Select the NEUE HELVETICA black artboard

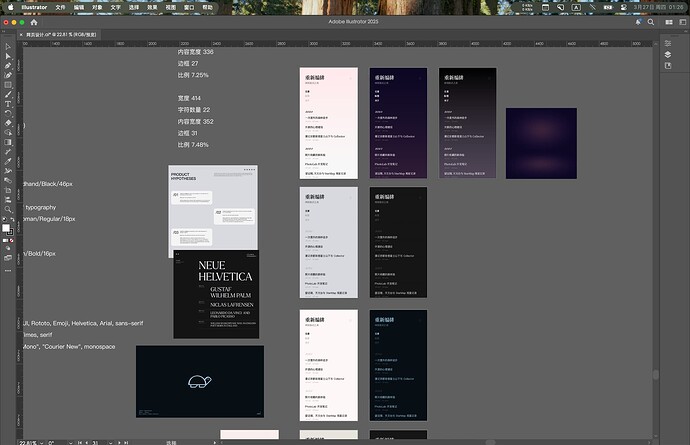[x=216, y=294]
